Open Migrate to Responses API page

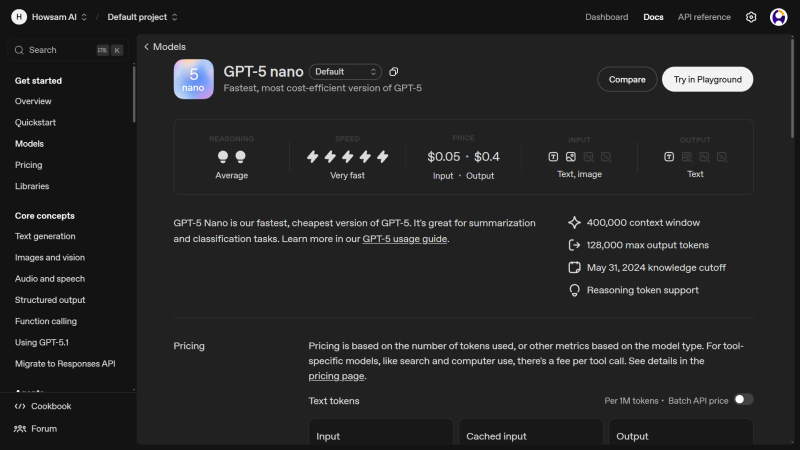point(65,364)
